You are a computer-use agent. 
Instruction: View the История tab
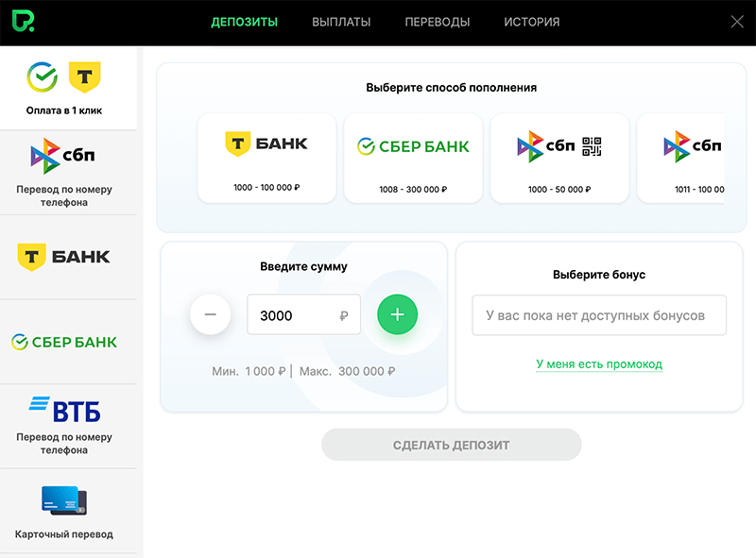532,22
